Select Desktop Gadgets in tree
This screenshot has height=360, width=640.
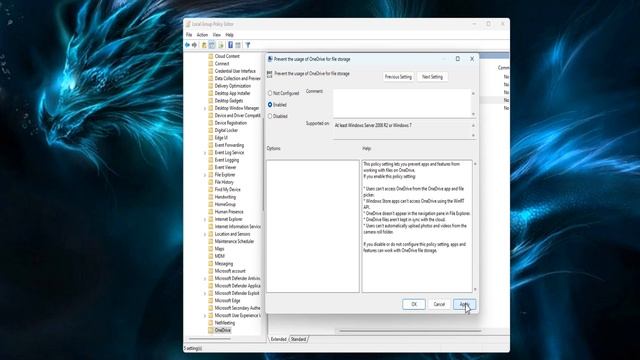(229, 101)
